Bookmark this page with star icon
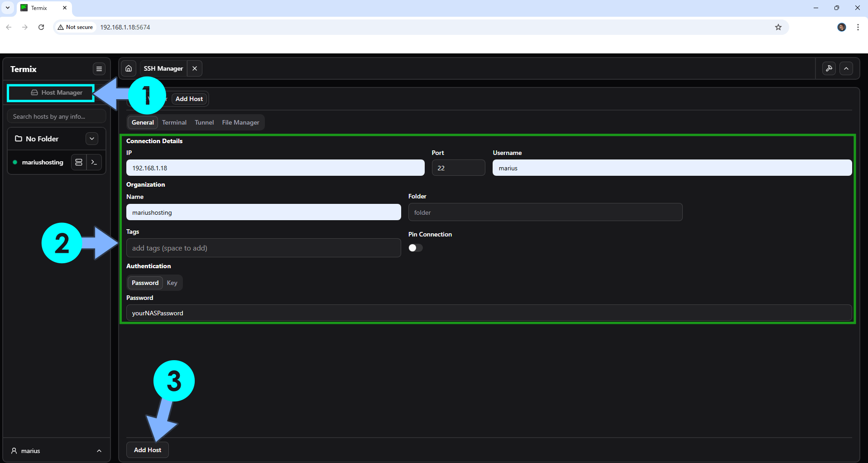The image size is (868, 463). (778, 27)
